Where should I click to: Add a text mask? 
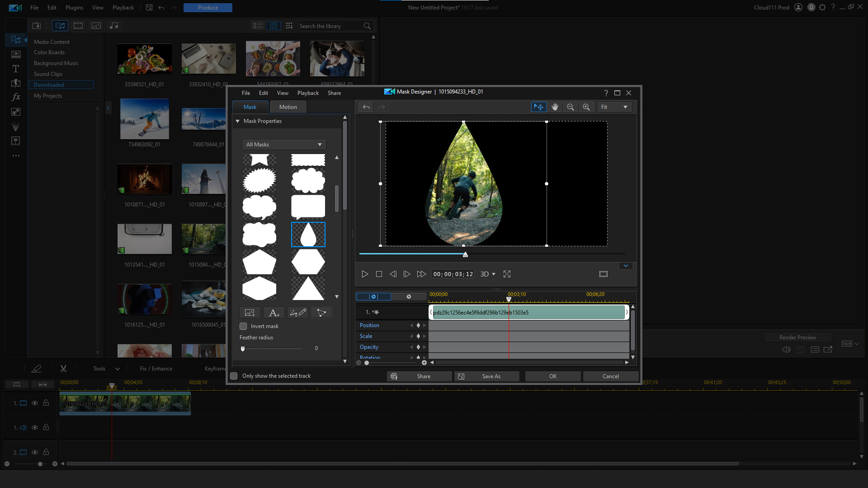[274, 312]
